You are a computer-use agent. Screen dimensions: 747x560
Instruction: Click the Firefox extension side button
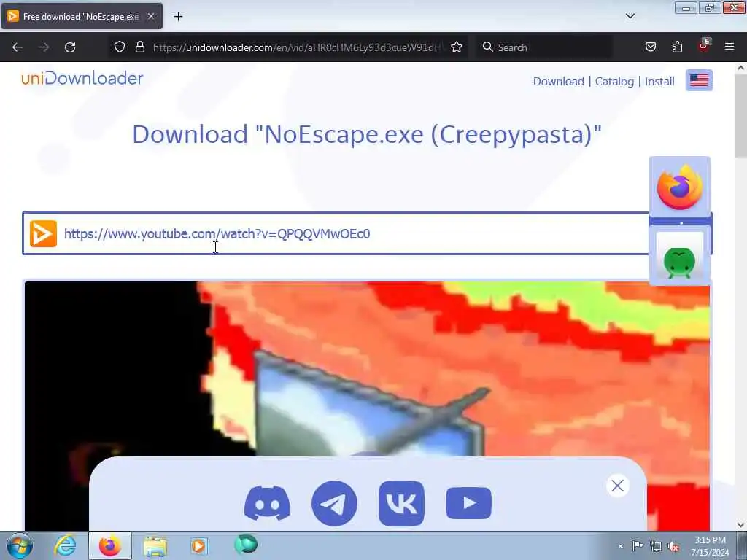tap(680, 187)
